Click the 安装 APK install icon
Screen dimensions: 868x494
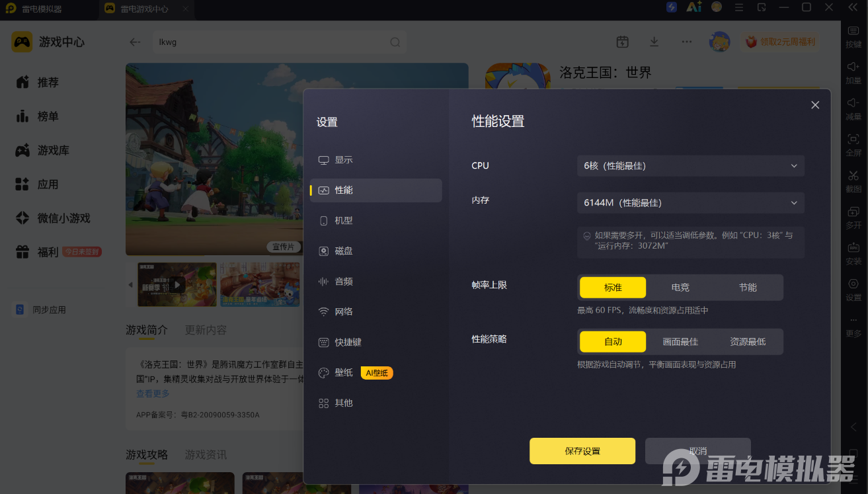[853, 254]
